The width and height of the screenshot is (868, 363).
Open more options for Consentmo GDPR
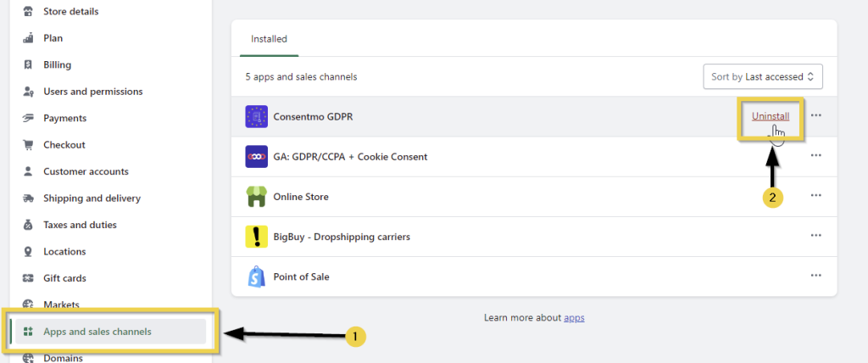[x=816, y=116]
